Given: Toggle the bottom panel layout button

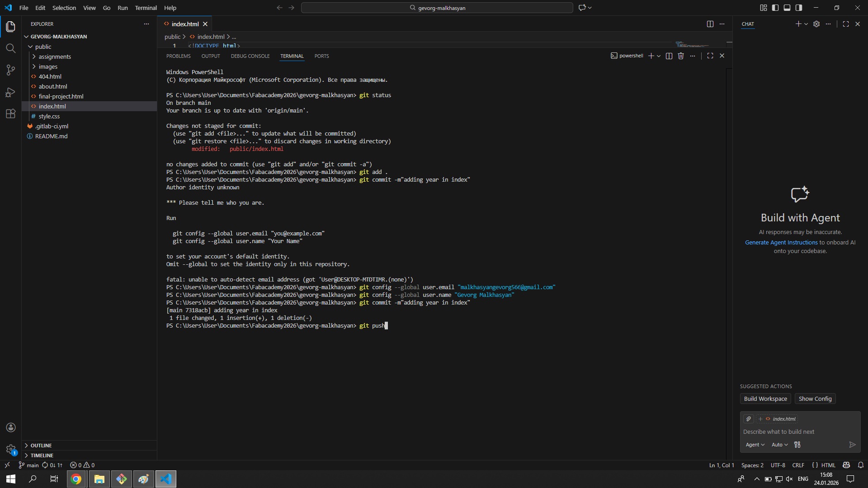Looking at the screenshot, I should coord(787,8).
